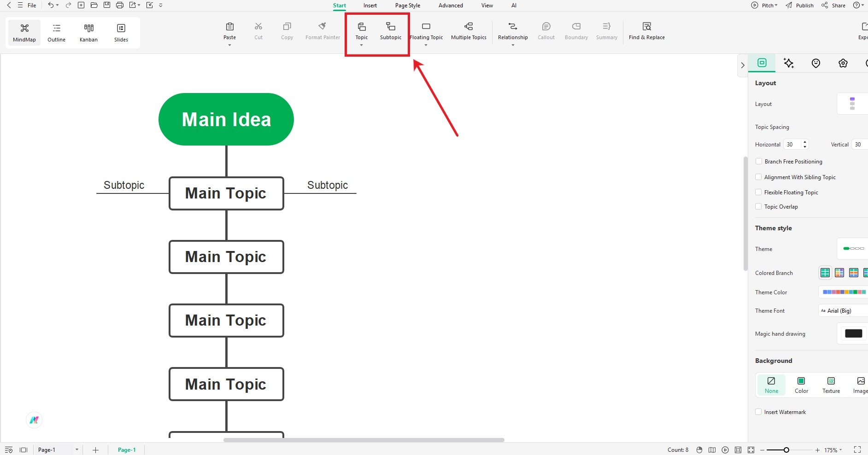Open a file using the folder icon
This screenshot has width=868, height=455.
94,5
